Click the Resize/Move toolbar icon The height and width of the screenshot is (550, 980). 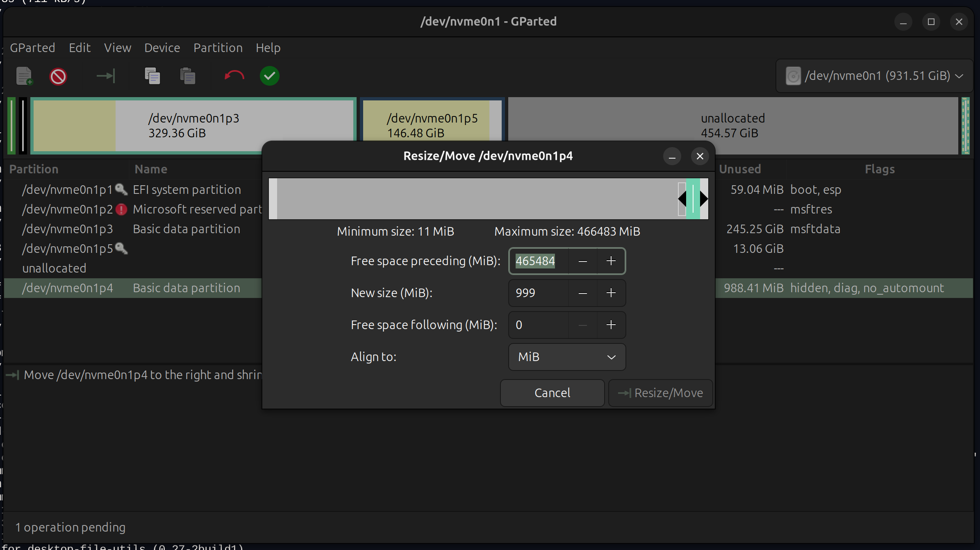(106, 76)
